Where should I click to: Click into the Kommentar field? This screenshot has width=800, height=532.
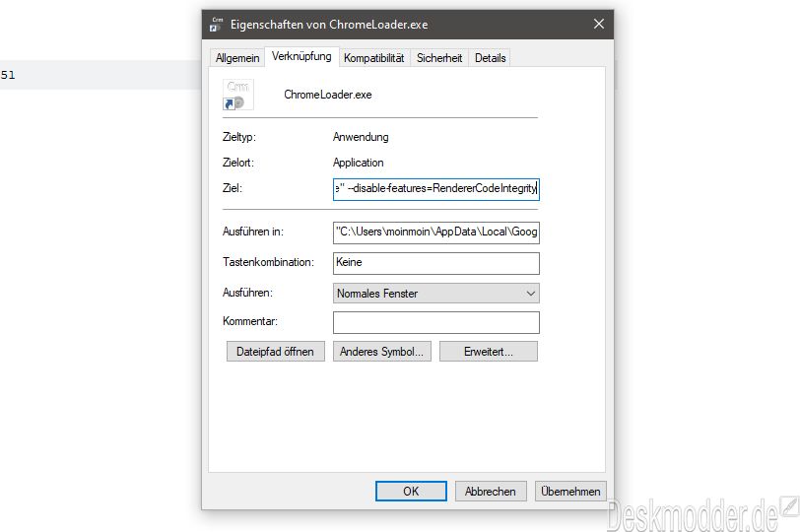pos(436,322)
